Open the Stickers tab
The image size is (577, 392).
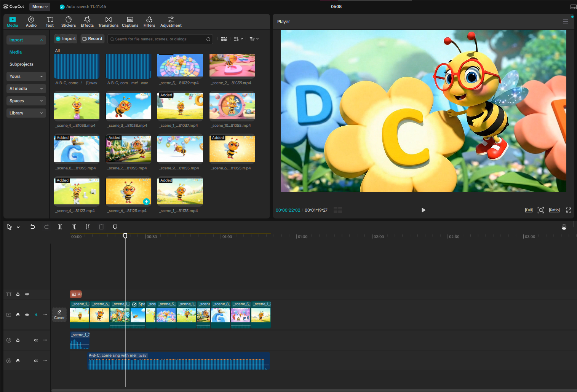pyautogui.click(x=69, y=22)
